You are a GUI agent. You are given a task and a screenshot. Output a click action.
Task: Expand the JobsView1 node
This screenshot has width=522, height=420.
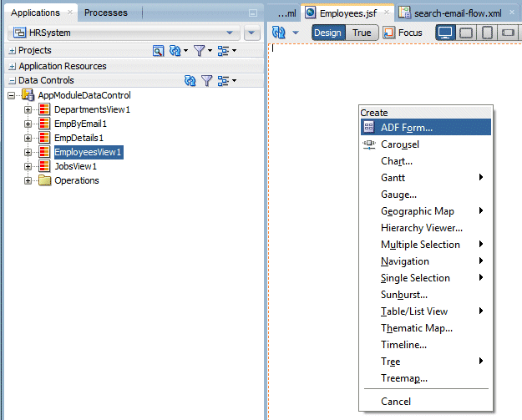(28, 166)
